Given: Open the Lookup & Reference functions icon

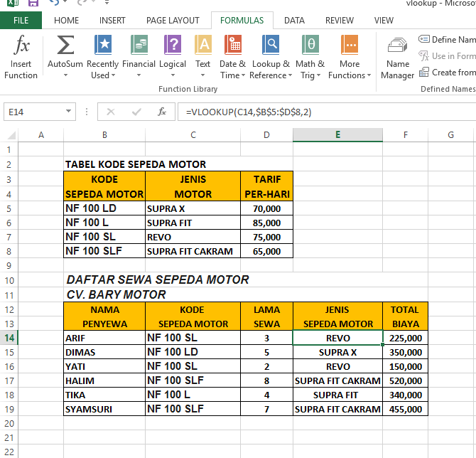Looking at the screenshot, I should pos(271,44).
